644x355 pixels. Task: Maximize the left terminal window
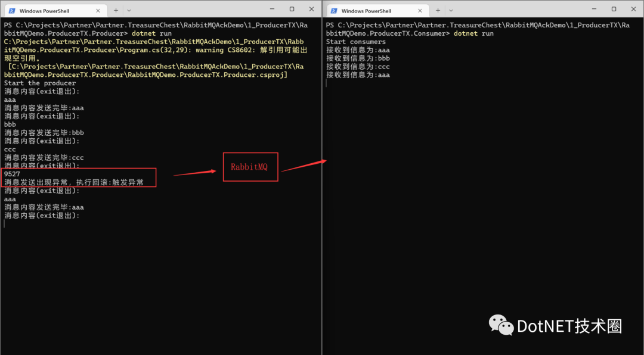(x=292, y=9)
